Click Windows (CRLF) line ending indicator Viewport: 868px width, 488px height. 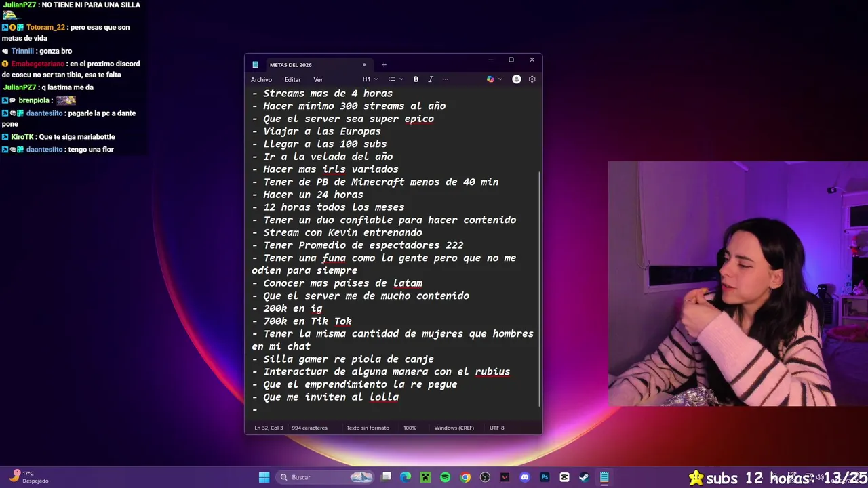pos(454,428)
